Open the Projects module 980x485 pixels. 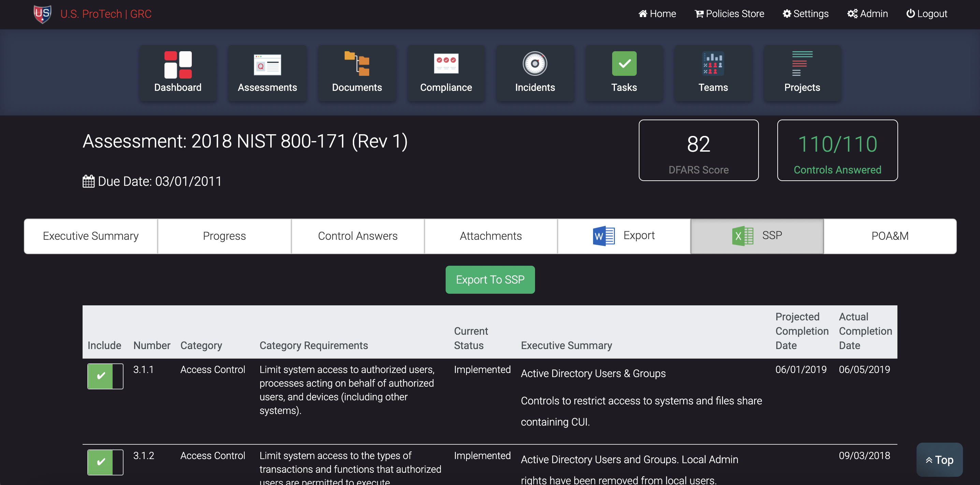click(x=802, y=73)
